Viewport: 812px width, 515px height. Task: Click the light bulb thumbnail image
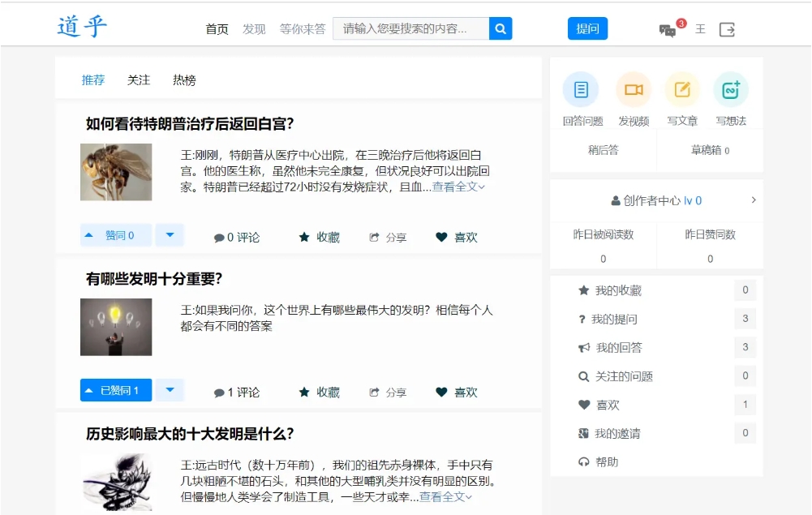[x=116, y=327]
